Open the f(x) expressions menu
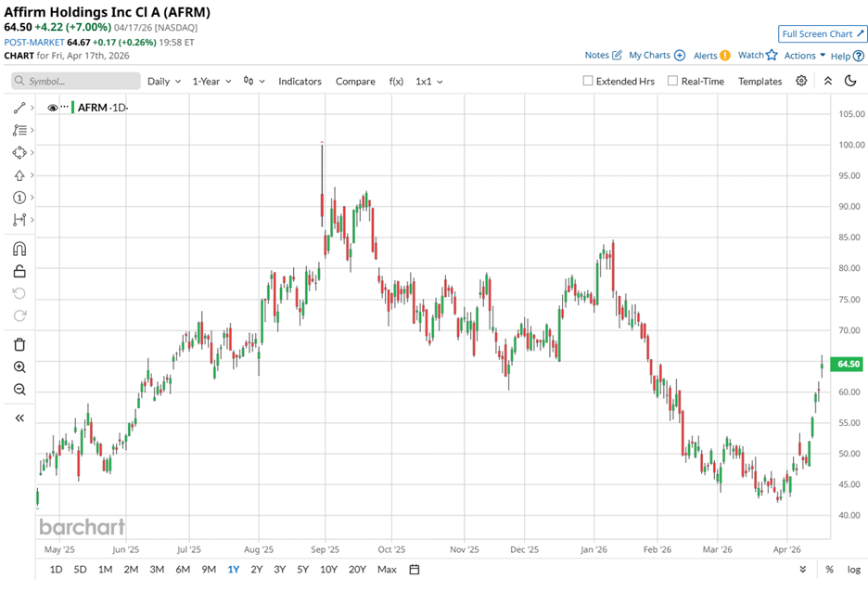Screen dimensions: 868x591 click(396, 81)
